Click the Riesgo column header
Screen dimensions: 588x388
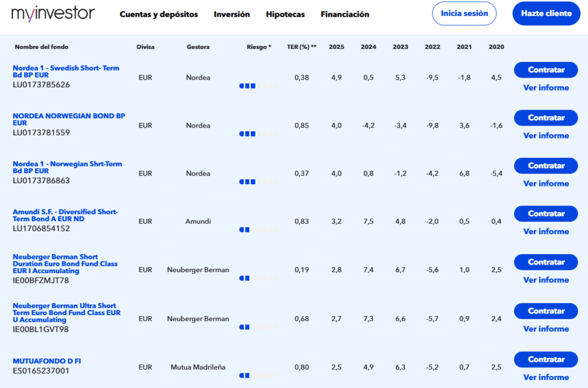[259, 47]
